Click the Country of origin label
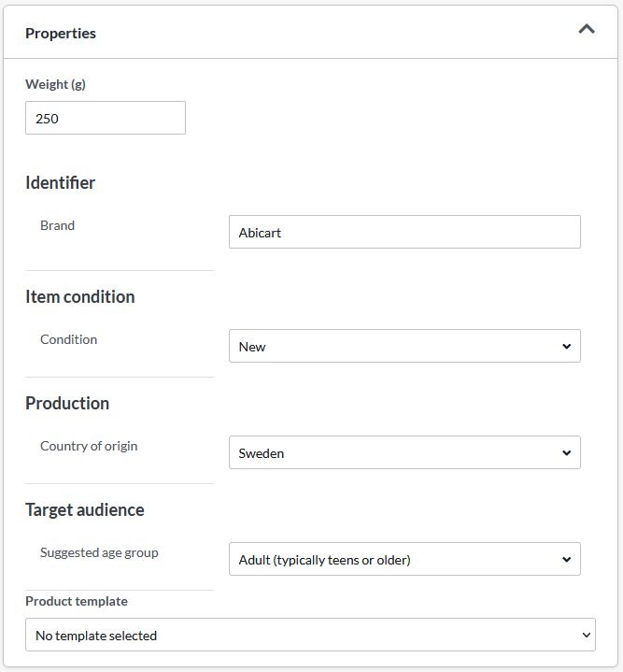Viewport: 623px width, 672px height. (x=89, y=446)
